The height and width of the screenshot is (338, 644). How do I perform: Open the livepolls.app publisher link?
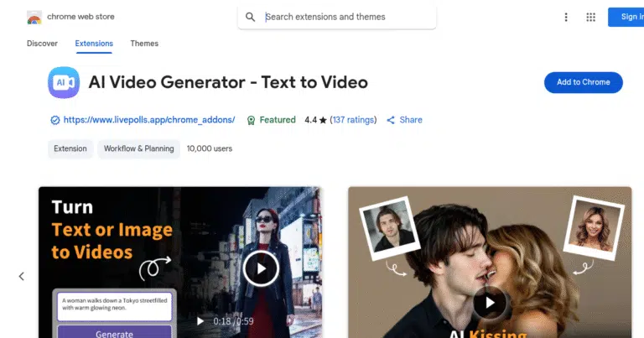(x=149, y=120)
